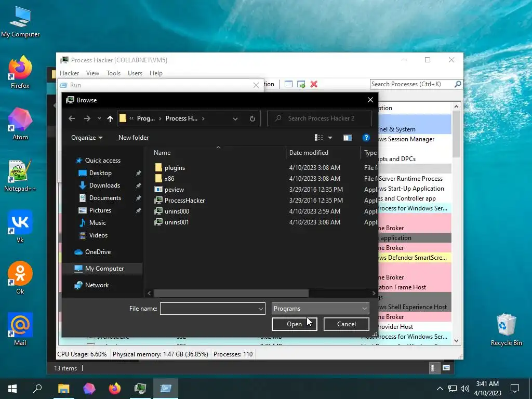Expand the address bar history dropdown
The image size is (532, 399).
(x=235, y=118)
